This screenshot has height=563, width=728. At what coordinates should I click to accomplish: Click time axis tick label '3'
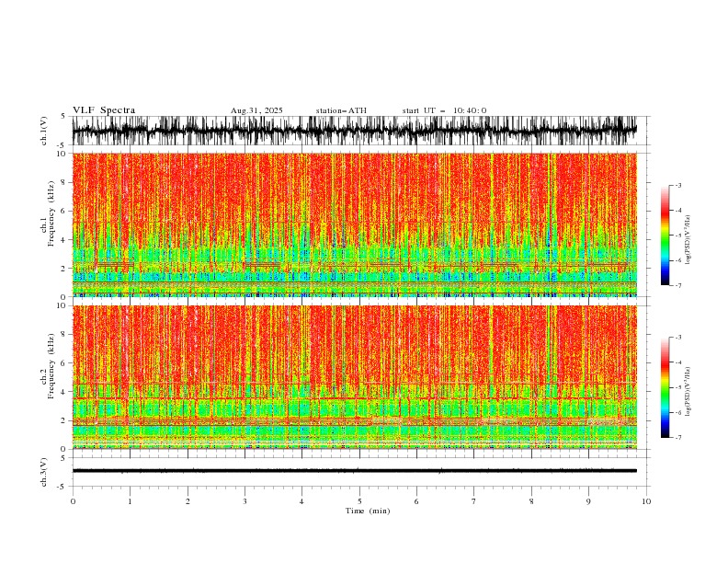[x=245, y=501]
